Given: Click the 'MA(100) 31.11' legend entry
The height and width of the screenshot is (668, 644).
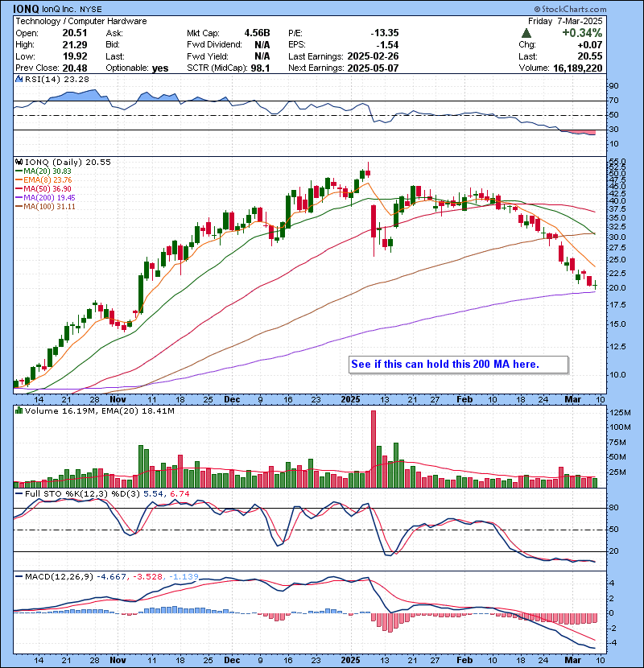Looking at the screenshot, I should pyautogui.click(x=49, y=207).
